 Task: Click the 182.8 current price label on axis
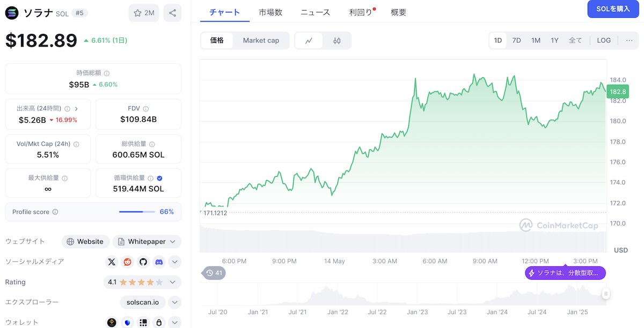[617, 92]
